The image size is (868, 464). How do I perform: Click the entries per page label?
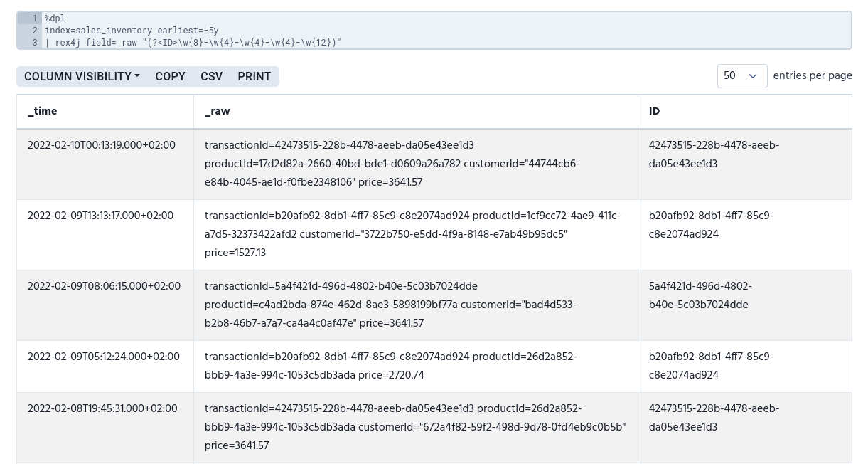point(812,76)
